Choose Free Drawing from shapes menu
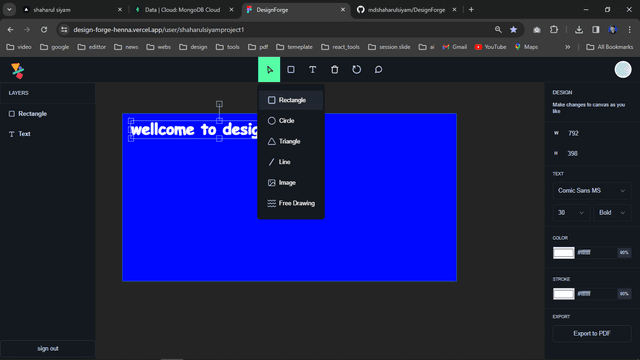Image resolution: width=640 pixels, height=360 pixels. 291,203
